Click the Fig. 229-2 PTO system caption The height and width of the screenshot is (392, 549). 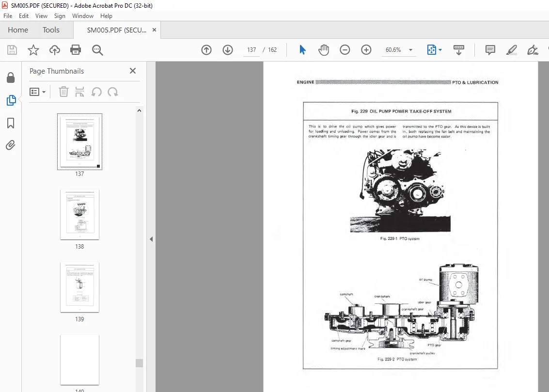[397, 359]
